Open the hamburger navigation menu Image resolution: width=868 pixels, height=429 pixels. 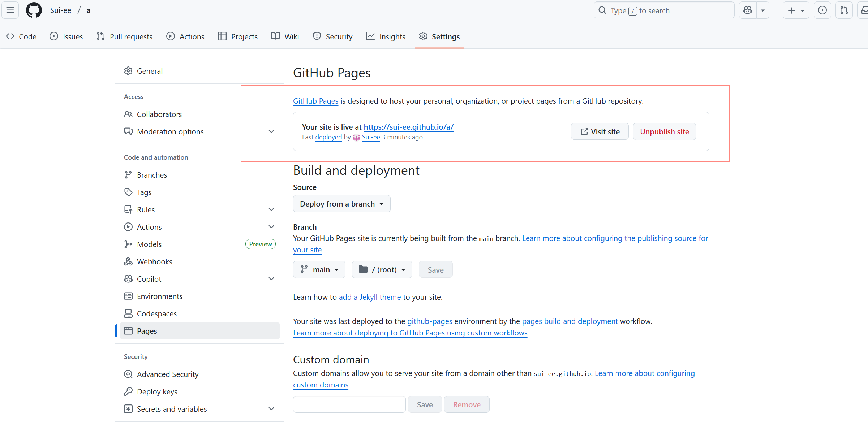point(10,10)
